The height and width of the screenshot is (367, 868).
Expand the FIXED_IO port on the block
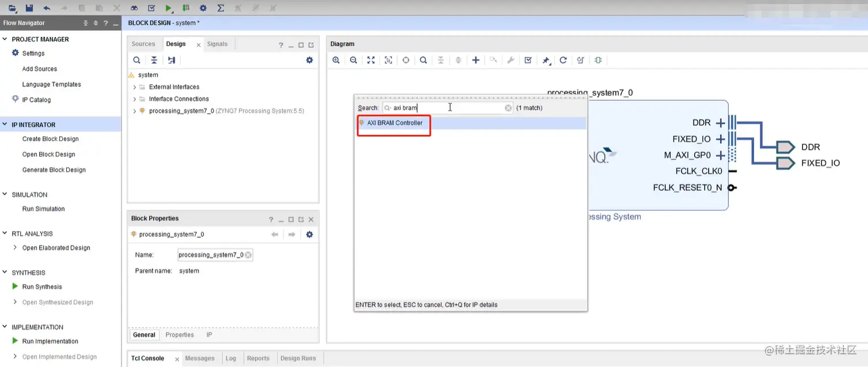tap(720, 139)
